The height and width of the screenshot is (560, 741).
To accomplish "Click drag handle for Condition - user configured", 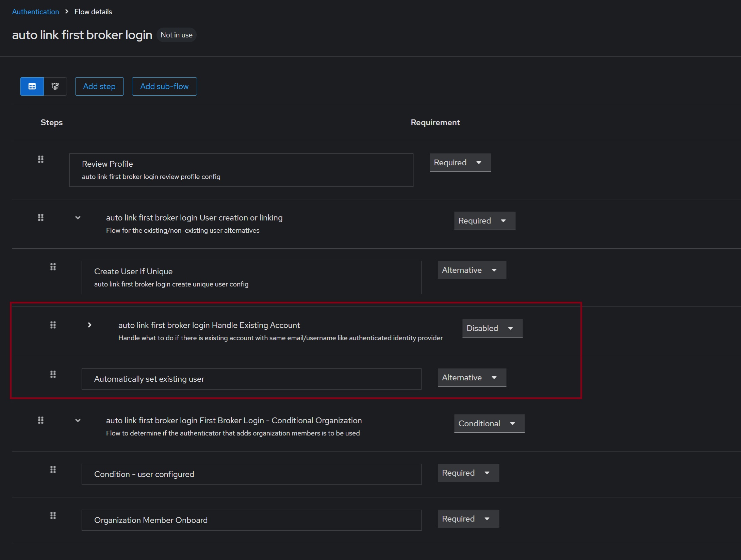I will pyautogui.click(x=53, y=470).
